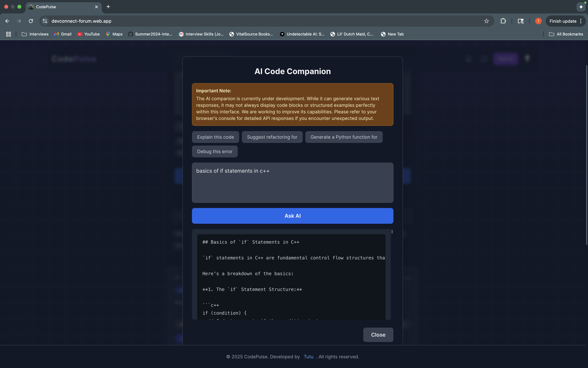Choose Suggest refactoring for prompt
588x368 pixels.
(x=272, y=137)
